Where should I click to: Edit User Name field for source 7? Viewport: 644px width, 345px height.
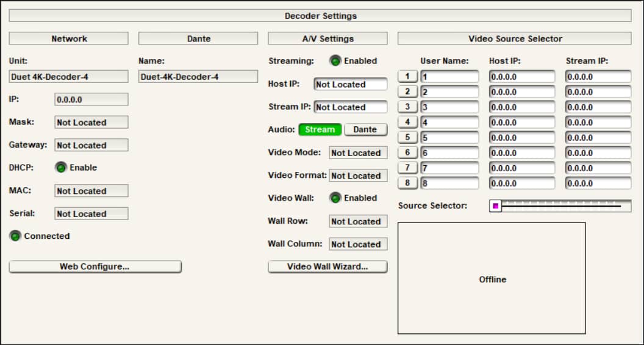tap(449, 168)
